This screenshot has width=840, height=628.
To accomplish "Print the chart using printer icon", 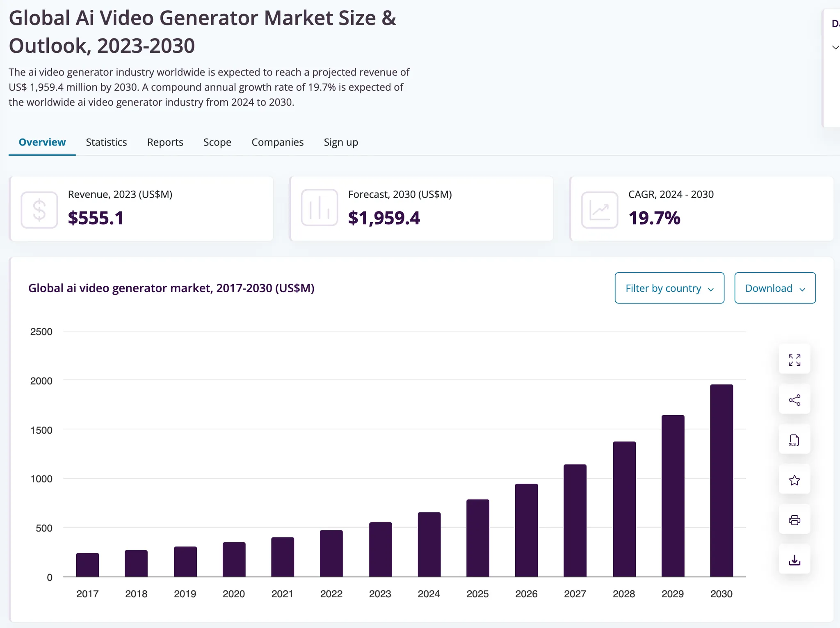I will click(x=794, y=520).
